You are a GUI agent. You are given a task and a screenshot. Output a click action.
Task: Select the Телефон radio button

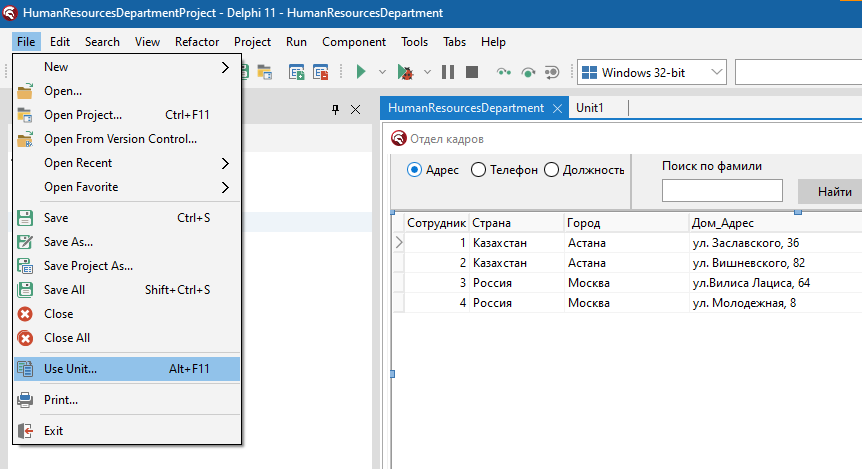[478, 170]
